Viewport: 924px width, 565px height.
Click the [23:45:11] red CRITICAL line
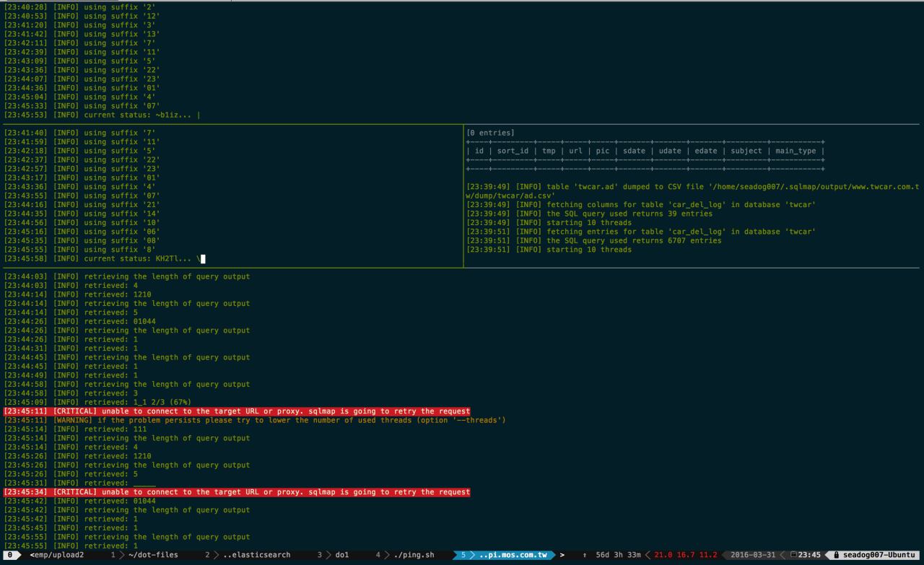coord(237,411)
